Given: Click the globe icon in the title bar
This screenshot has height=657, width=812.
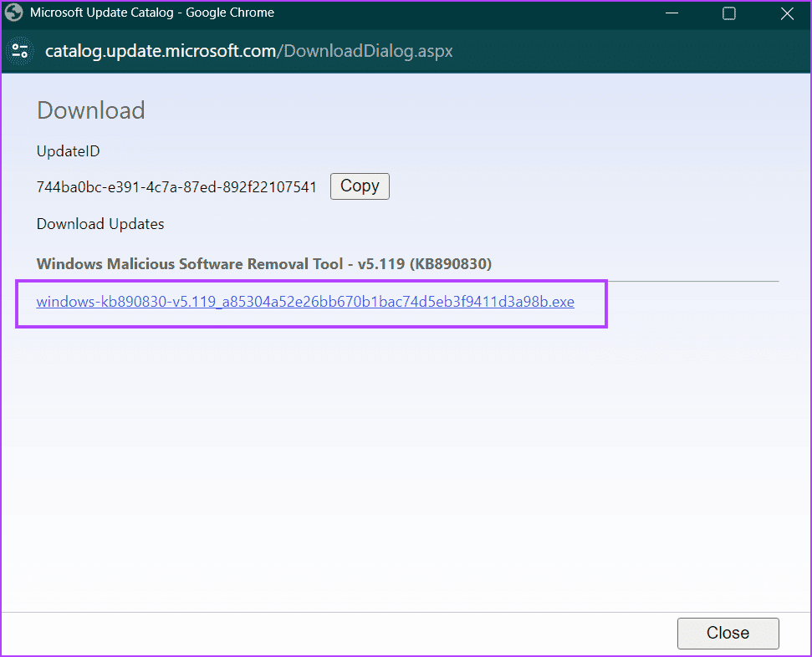Looking at the screenshot, I should [x=14, y=13].
